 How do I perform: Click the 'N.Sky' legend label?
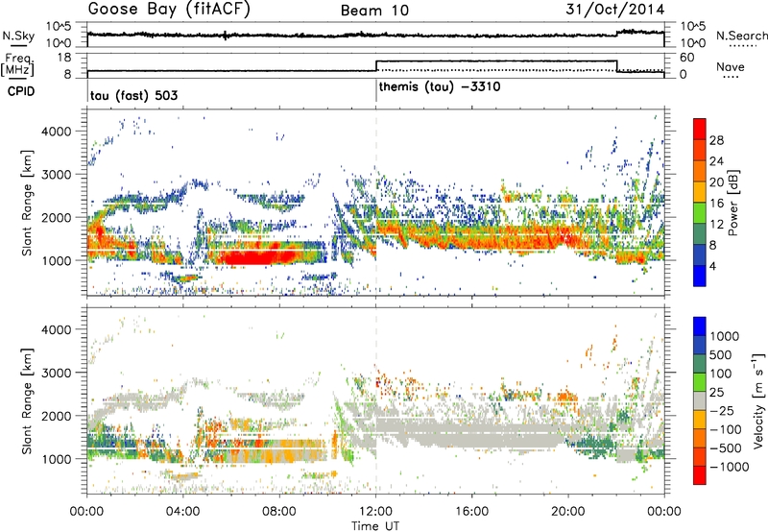coord(18,36)
